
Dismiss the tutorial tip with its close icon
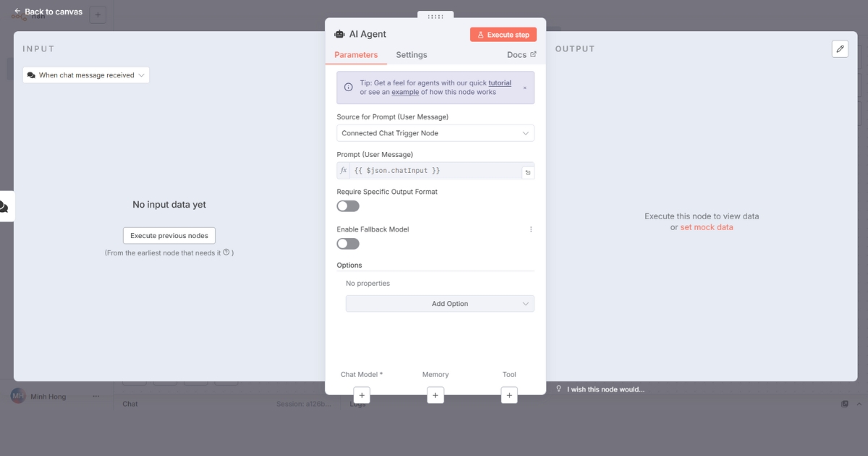coord(524,88)
